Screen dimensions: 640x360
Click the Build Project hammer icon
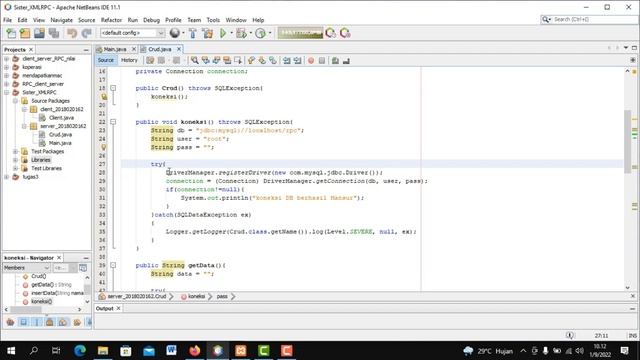(x=193, y=33)
